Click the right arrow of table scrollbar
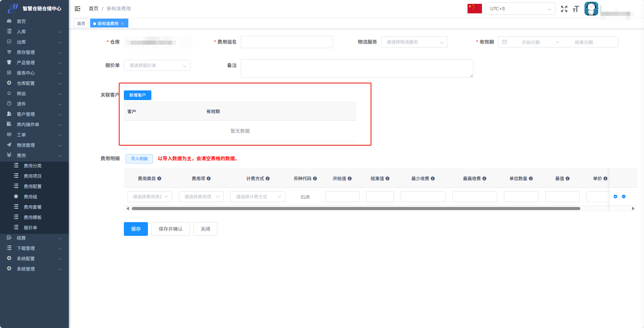Screen dimensions: 644x328 [x=633, y=208]
